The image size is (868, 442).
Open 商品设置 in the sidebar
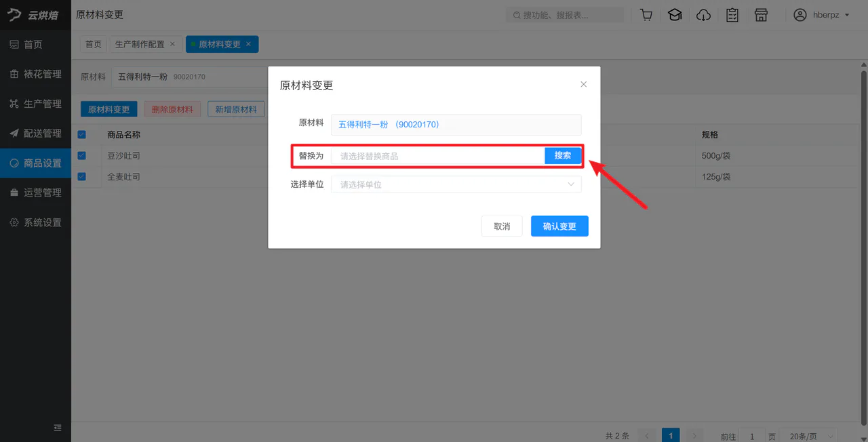click(35, 163)
